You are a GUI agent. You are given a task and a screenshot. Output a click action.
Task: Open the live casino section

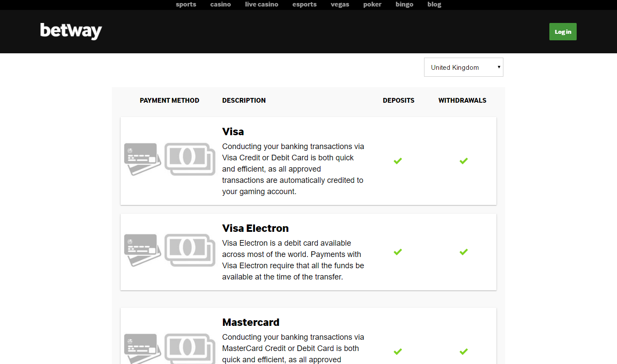tap(261, 4)
